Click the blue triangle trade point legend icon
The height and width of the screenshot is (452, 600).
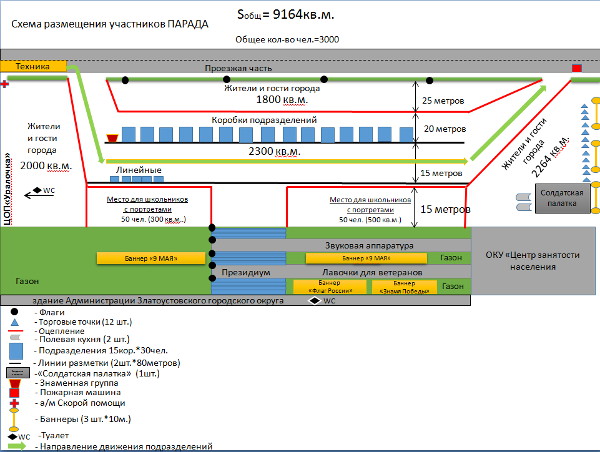tap(16, 323)
